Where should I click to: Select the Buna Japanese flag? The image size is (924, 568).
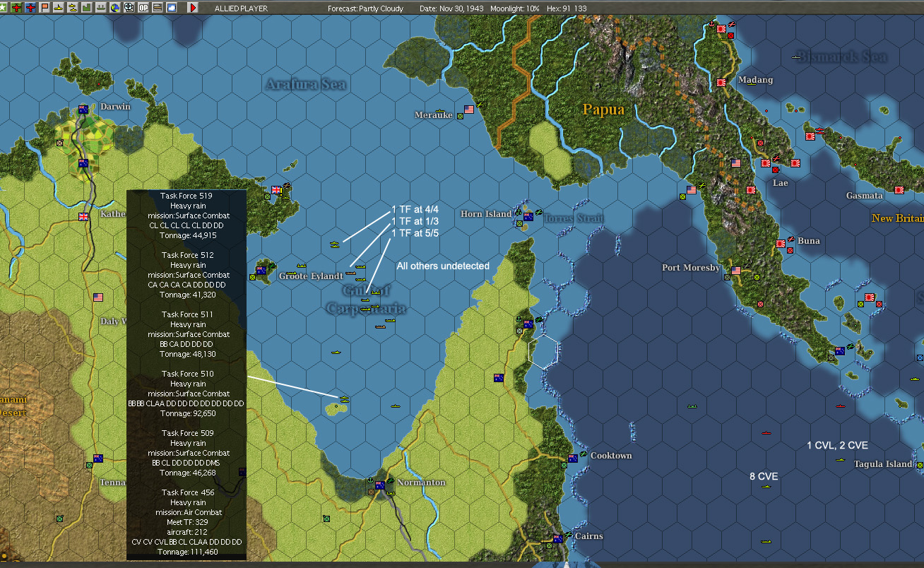(781, 244)
